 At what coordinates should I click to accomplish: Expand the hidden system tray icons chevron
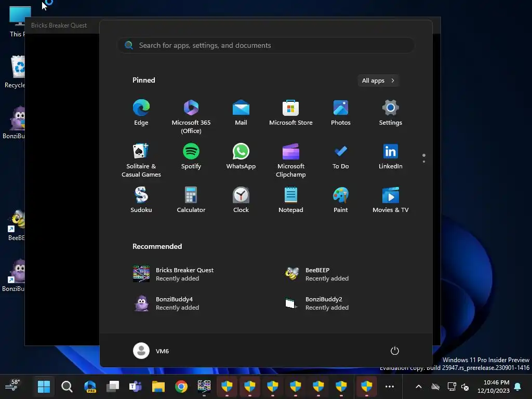pyautogui.click(x=419, y=387)
